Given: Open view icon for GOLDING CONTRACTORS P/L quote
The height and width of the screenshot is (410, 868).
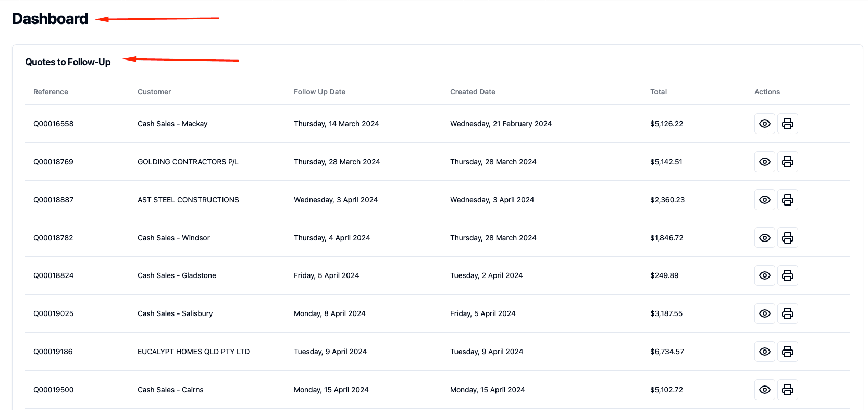Looking at the screenshot, I should click(764, 162).
